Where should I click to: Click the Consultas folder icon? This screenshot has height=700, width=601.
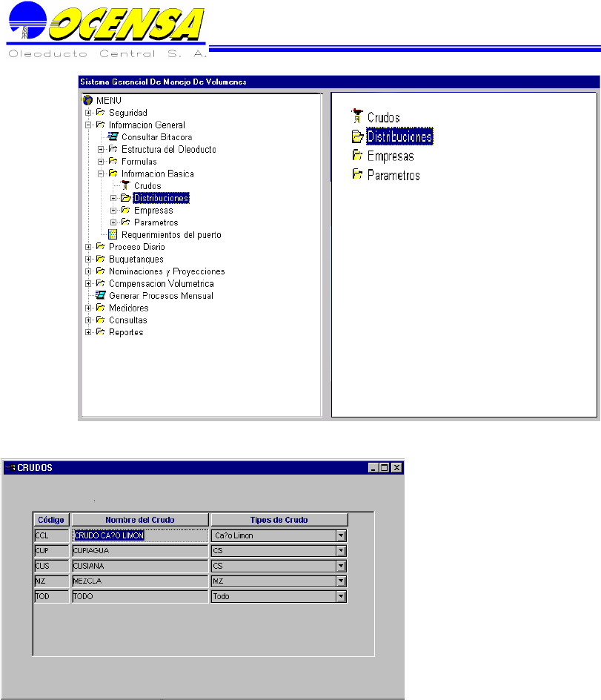100,320
